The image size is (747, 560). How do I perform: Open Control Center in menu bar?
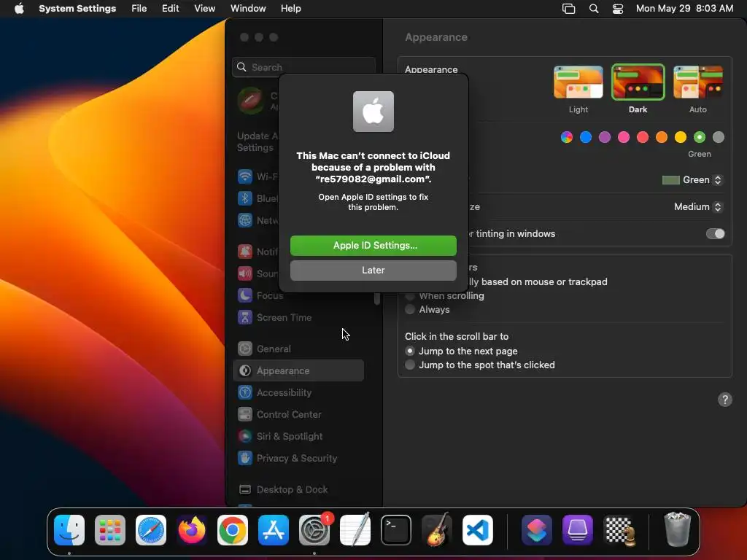618,9
